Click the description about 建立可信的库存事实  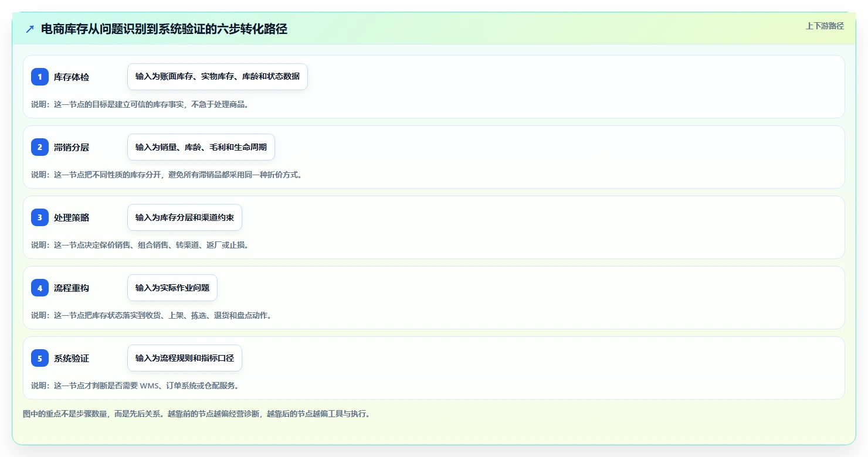coord(140,104)
